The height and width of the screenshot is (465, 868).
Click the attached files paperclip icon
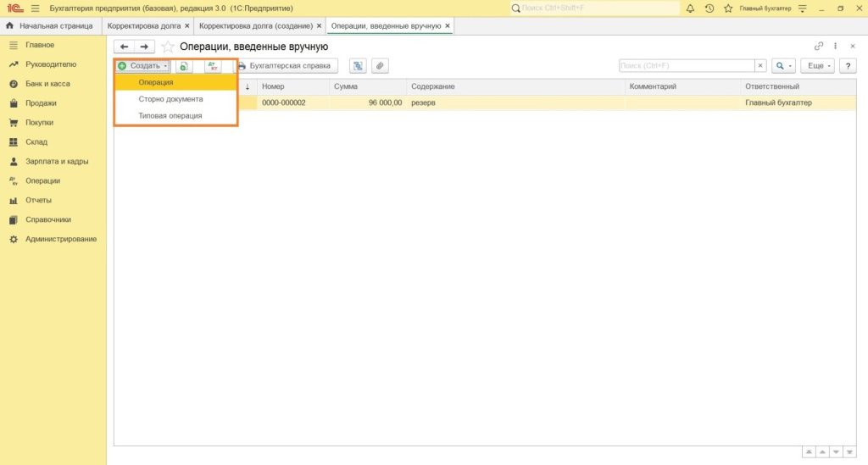[381, 65]
